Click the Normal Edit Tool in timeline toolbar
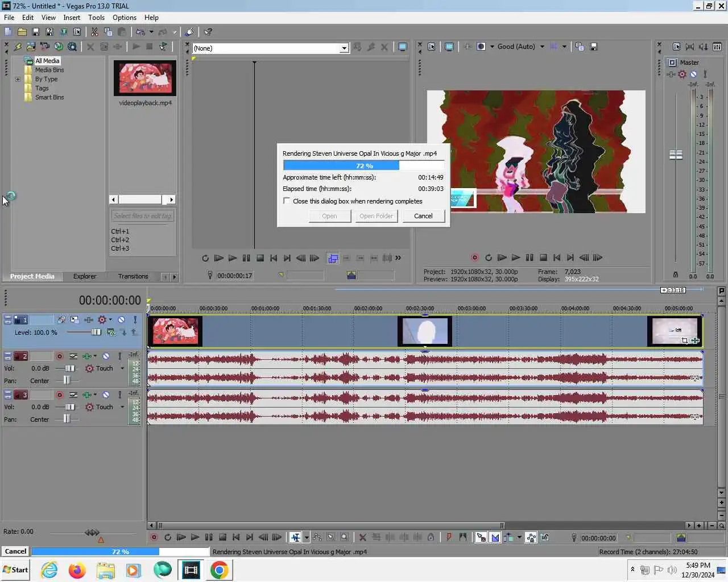728x582 pixels. click(295, 537)
